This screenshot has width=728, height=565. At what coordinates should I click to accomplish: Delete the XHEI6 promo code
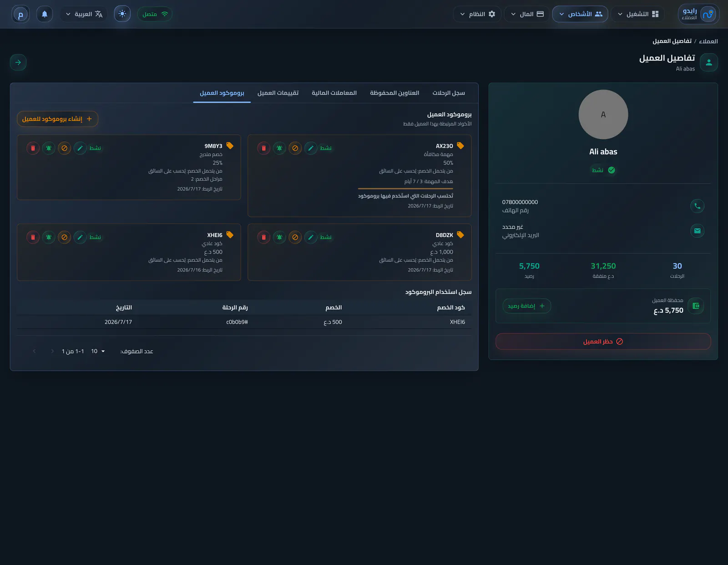pos(33,237)
